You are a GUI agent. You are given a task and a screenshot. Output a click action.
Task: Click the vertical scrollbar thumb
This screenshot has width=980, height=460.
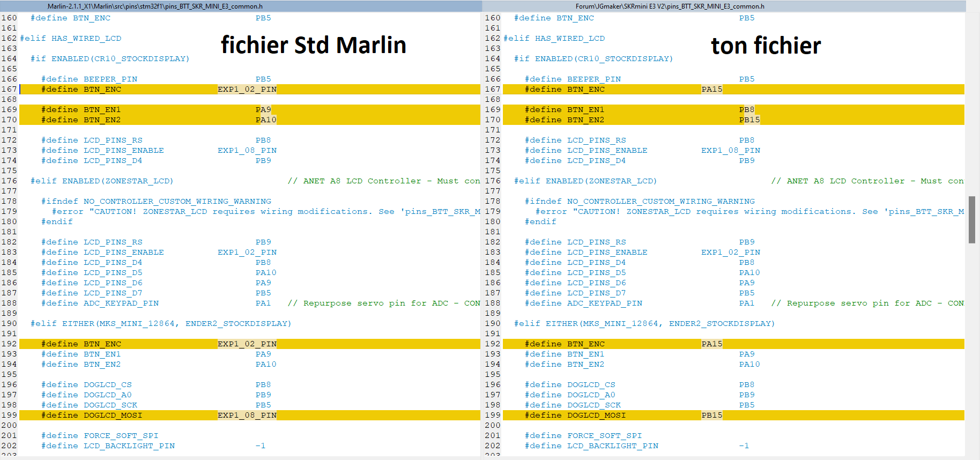pyautogui.click(x=972, y=220)
